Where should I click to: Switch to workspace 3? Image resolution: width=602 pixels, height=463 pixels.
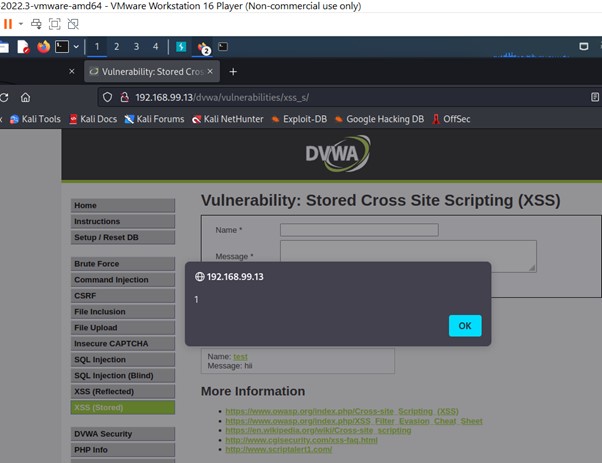click(x=136, y=47)
